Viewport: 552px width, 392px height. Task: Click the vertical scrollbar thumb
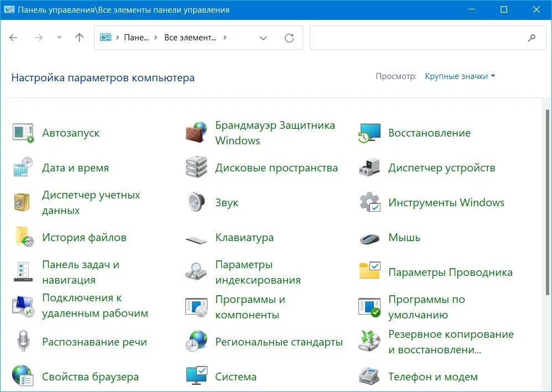click(x=548, y=202)
